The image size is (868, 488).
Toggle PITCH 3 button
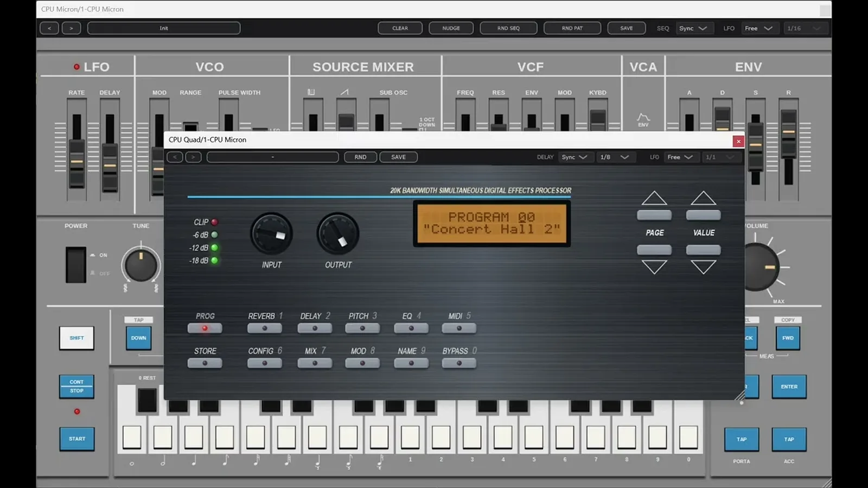(x=362, y=328)
